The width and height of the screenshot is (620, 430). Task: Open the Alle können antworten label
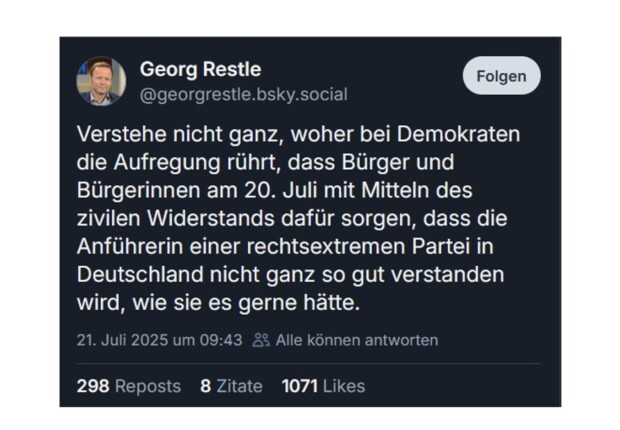click(x=357, y=340)
